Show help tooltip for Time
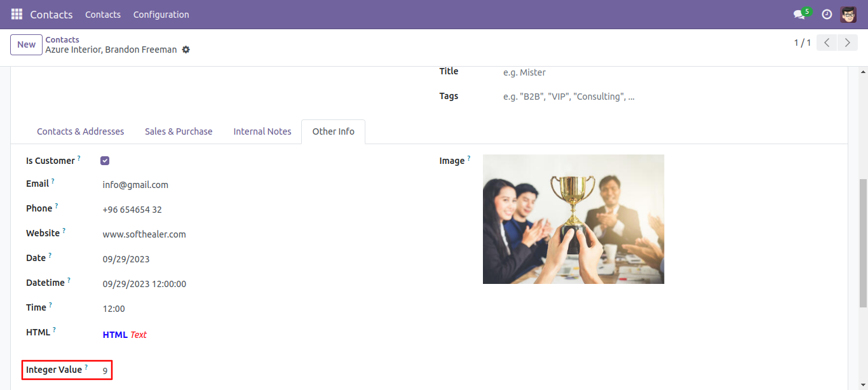The width and height of the screenshot is (868, 390). [x=50, y=304]
